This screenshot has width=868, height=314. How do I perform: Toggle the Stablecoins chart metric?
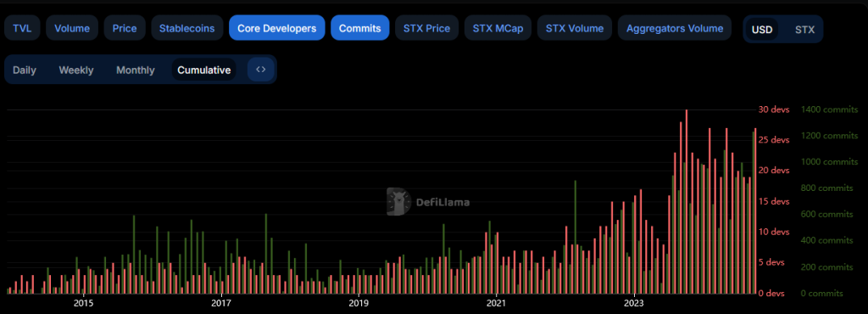187,28
